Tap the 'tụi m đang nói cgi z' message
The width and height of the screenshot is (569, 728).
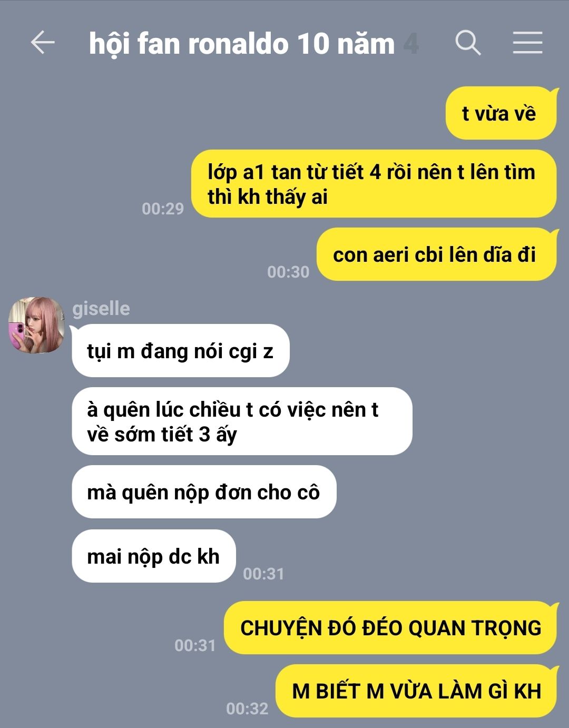pos(181,351)
